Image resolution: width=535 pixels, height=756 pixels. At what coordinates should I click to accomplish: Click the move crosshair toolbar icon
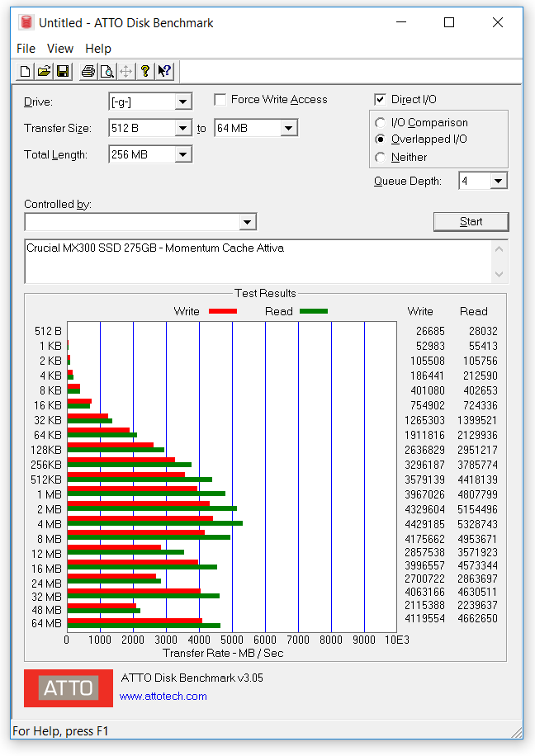[126, 72]
